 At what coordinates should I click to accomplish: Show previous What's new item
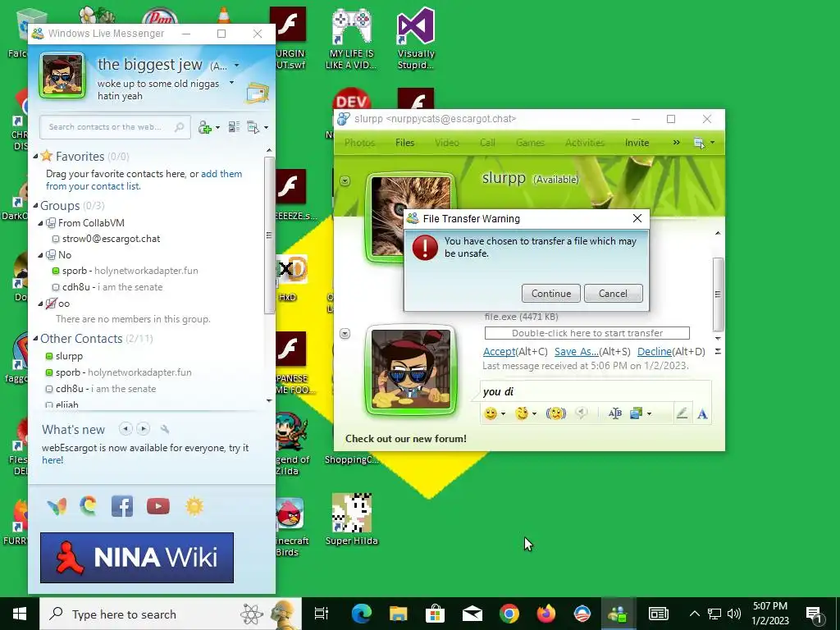point(126,428)
